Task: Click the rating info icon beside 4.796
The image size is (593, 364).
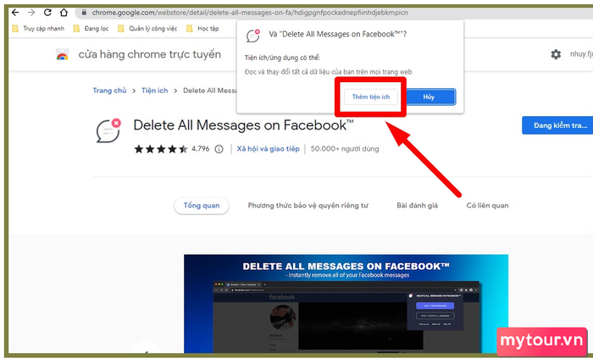Action: pyautogui.click(x=219, y=149)
